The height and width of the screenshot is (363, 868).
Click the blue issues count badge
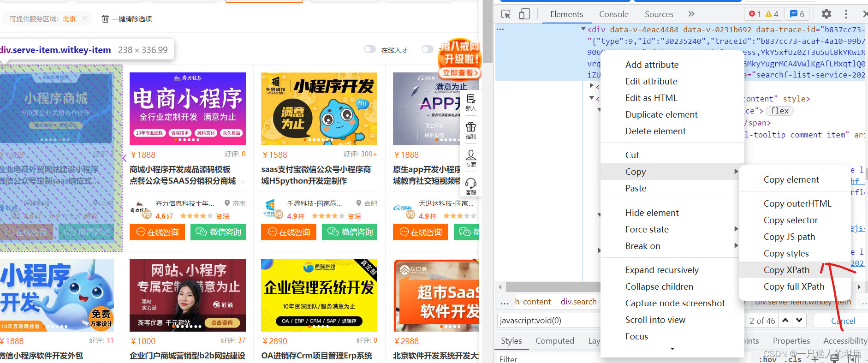pyautogui.click(x=797, y=14)
